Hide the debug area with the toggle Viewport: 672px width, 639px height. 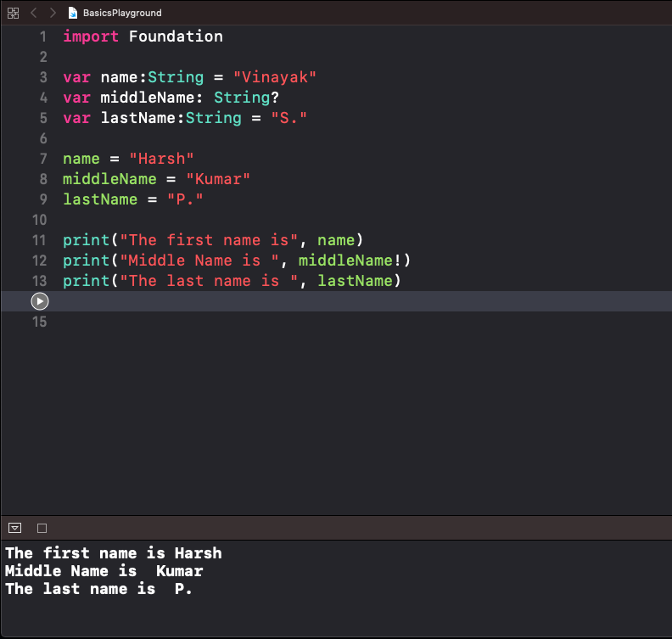[x=14, y=528]
